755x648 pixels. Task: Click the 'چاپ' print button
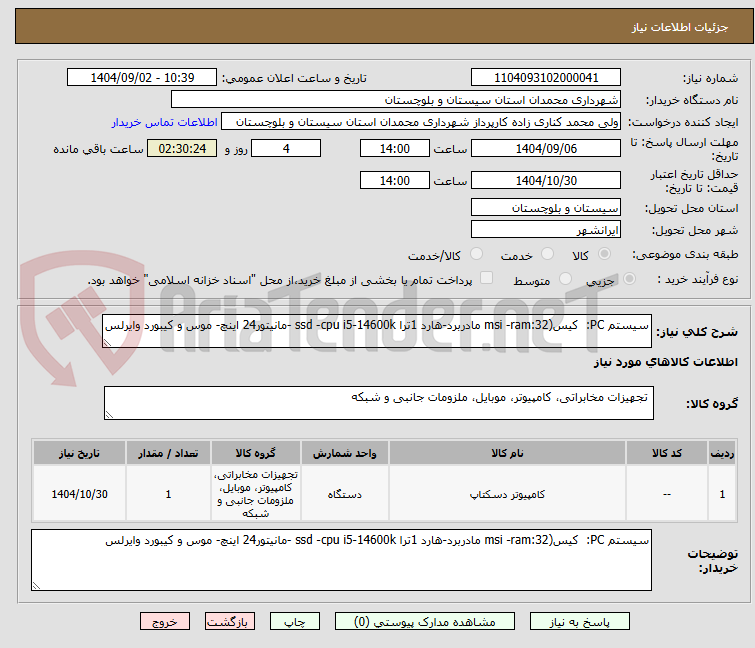(295, 621)
